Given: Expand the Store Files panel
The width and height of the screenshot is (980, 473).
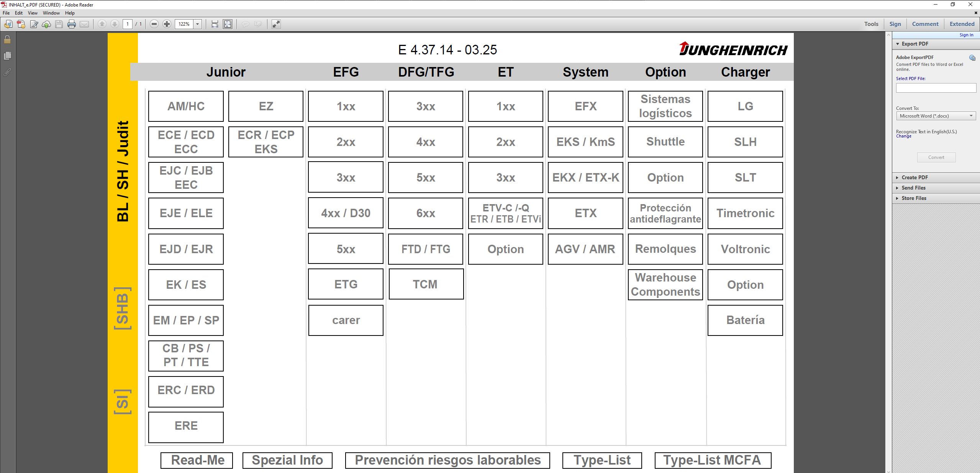Looking at the screenshot, I should 898,198.
